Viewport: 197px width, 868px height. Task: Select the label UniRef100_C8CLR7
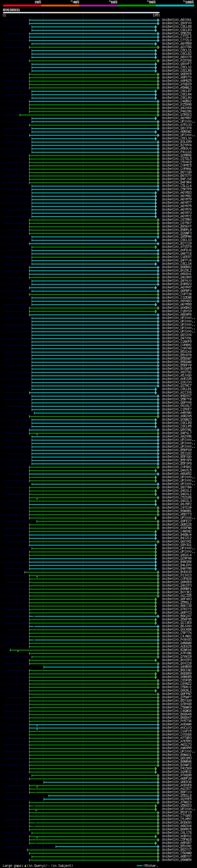[176, 91]
